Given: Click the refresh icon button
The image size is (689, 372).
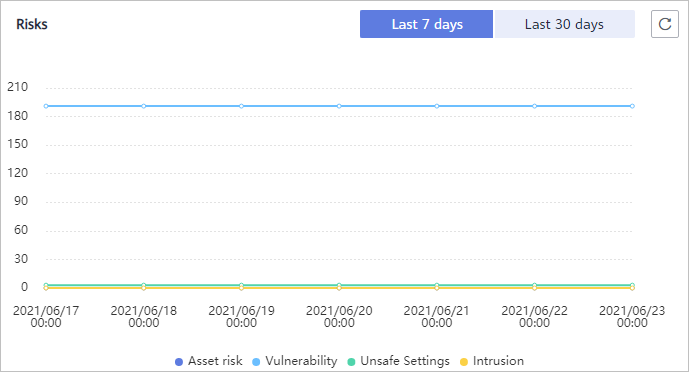Looking at the screenshot, I should click(665, 24).
